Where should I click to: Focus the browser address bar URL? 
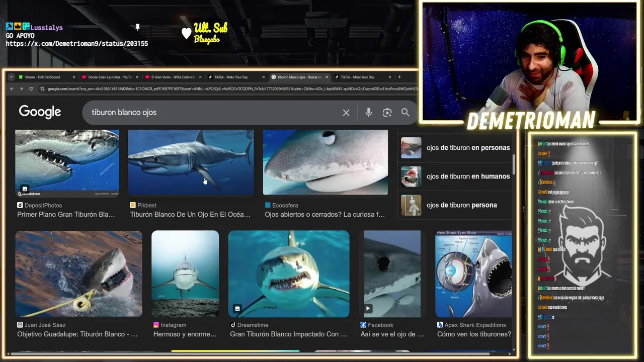tap(231, 88)
